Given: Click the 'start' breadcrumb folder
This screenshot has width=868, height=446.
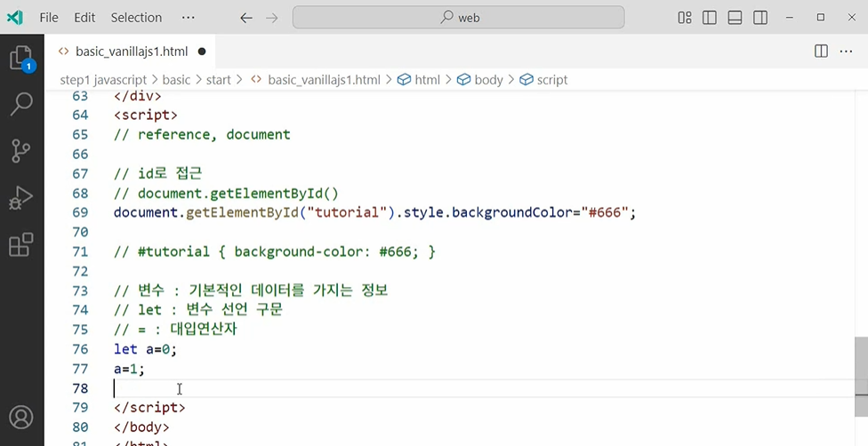Looking at the screenshot, I should point(219,80).
